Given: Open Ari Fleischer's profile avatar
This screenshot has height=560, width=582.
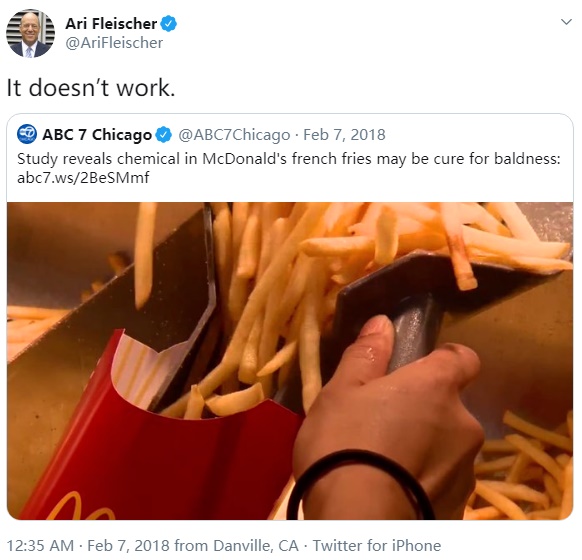Looking at the screenshot, I should click(30, 33).
